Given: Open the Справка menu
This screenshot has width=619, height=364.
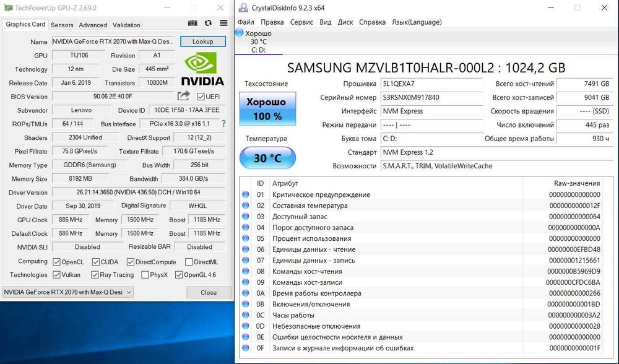Looking at the screenshot, I should (x=372, y=22).
